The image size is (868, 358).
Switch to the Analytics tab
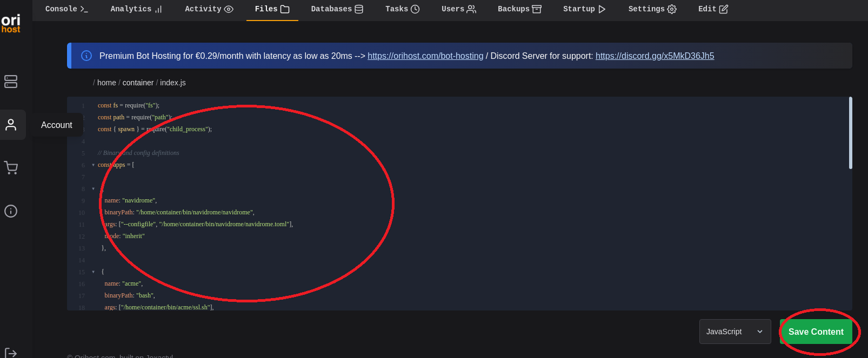pyautogui.click(x=136, y=9)
